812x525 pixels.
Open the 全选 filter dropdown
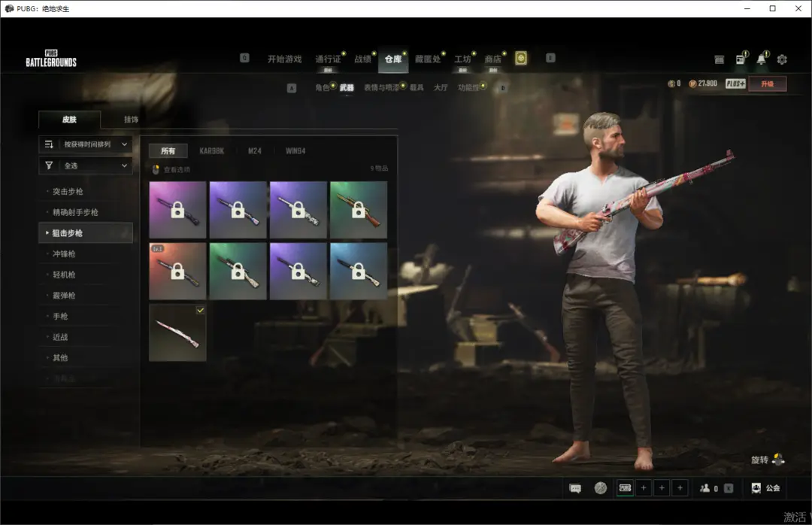coord(86,165)
